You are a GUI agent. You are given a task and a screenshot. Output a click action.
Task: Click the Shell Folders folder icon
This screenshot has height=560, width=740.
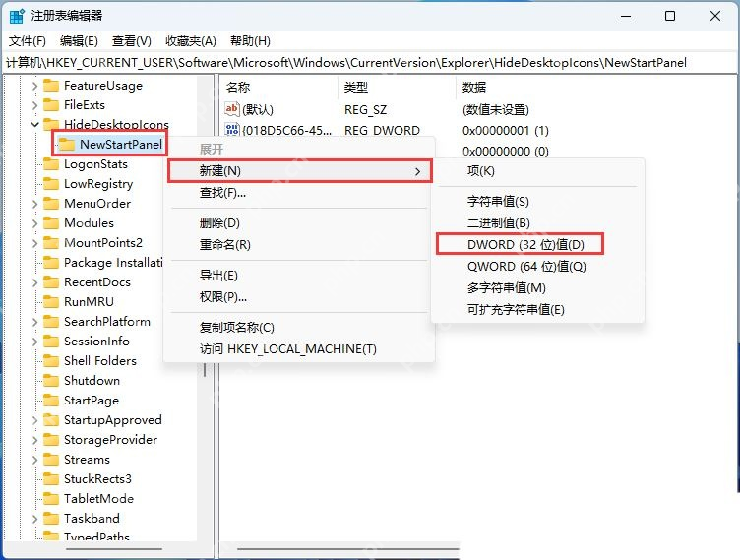[x=51, y=361]
